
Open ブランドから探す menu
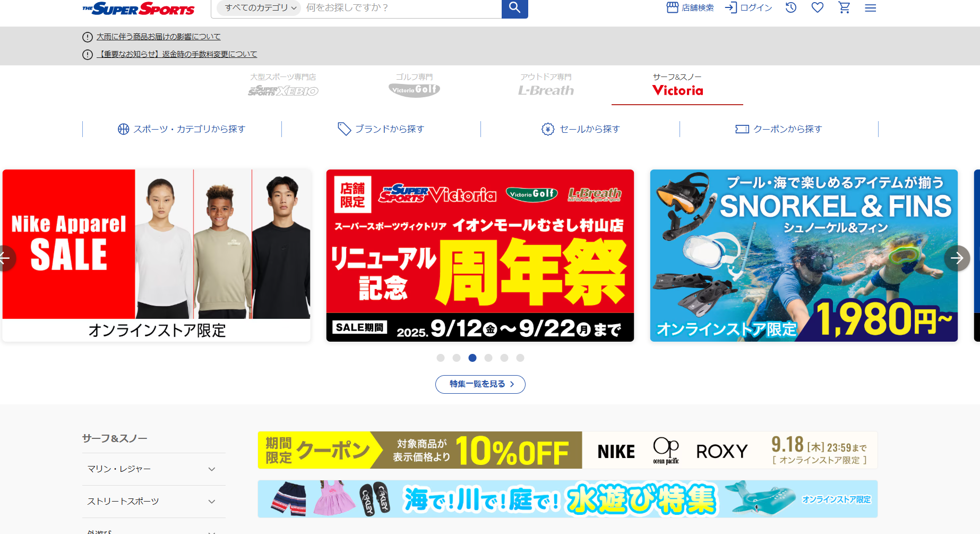(381, 129)
